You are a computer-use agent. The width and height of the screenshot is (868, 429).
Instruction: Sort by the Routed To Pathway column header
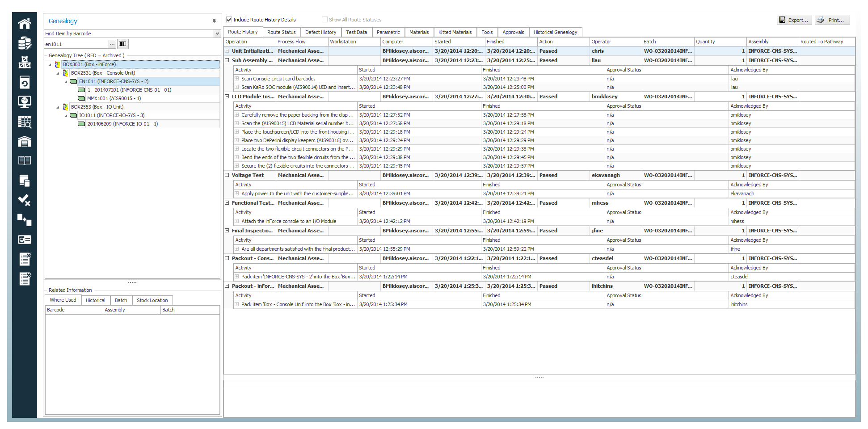pos(826,42)
